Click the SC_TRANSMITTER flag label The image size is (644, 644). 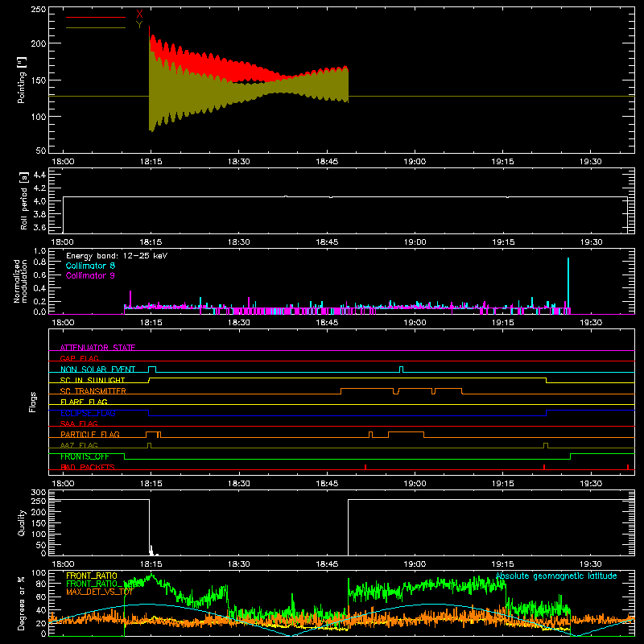click(93, 391)
